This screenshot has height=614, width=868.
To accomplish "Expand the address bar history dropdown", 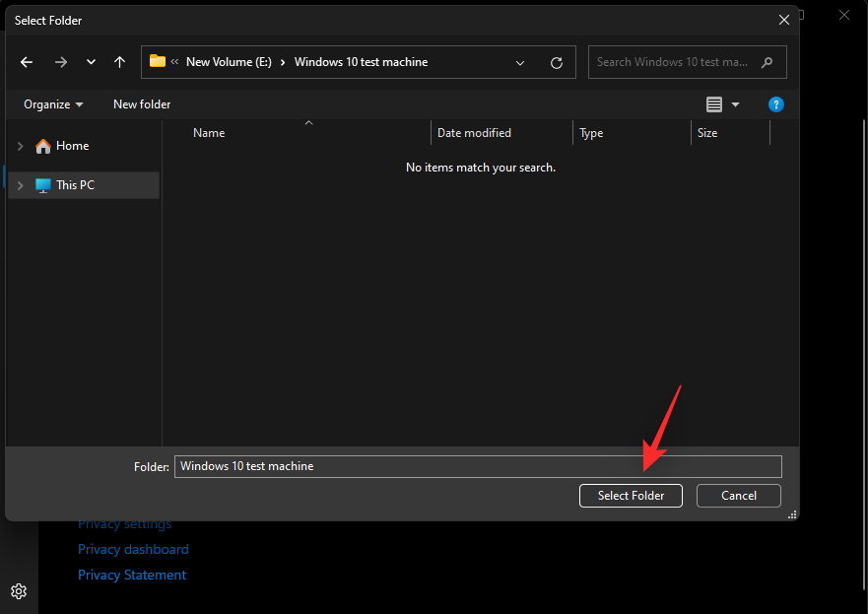I will coord(520,62).
